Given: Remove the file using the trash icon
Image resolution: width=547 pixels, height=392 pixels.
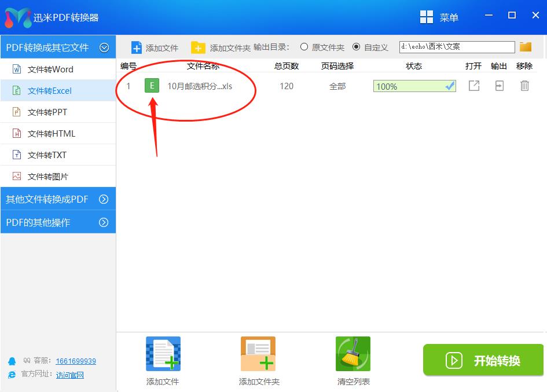Looking at the screenshot, I should [524, 86].
